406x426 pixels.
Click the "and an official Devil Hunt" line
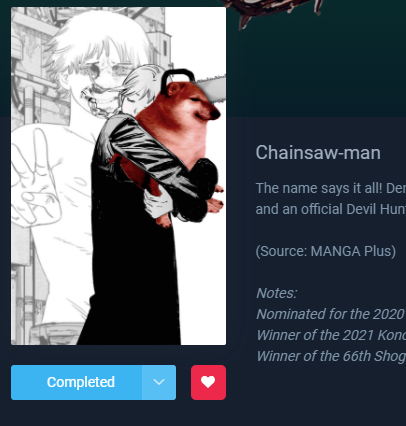point(331,209)
